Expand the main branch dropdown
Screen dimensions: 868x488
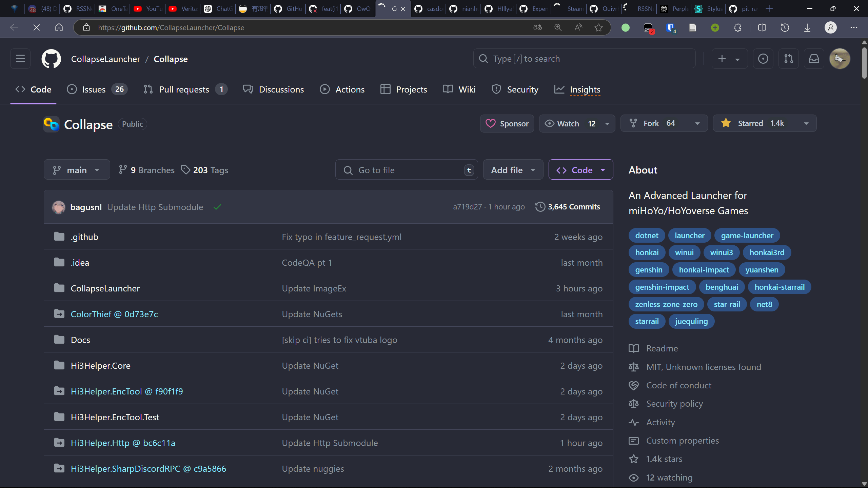pyautogui.click(x=77, y=170)
